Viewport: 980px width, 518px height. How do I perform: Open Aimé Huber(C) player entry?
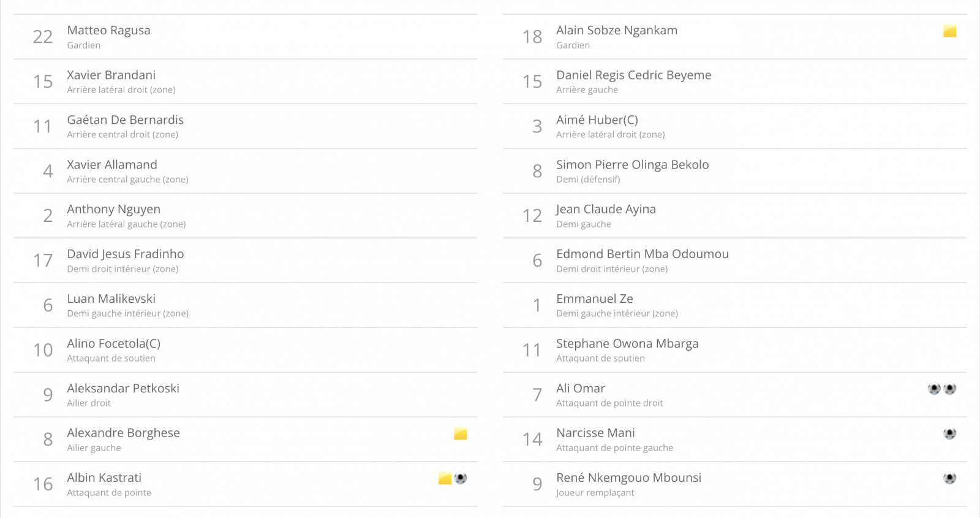pyautogui.click(x=597, y=120)
